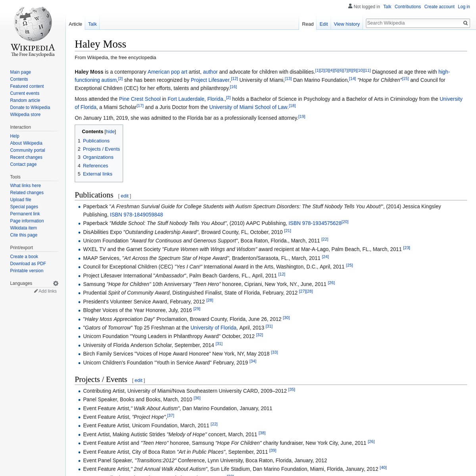The width and height of the screenshot is (476, 476).
Task: Open Download as PDF
Action: pyautogui.click(x=28, y=263)
